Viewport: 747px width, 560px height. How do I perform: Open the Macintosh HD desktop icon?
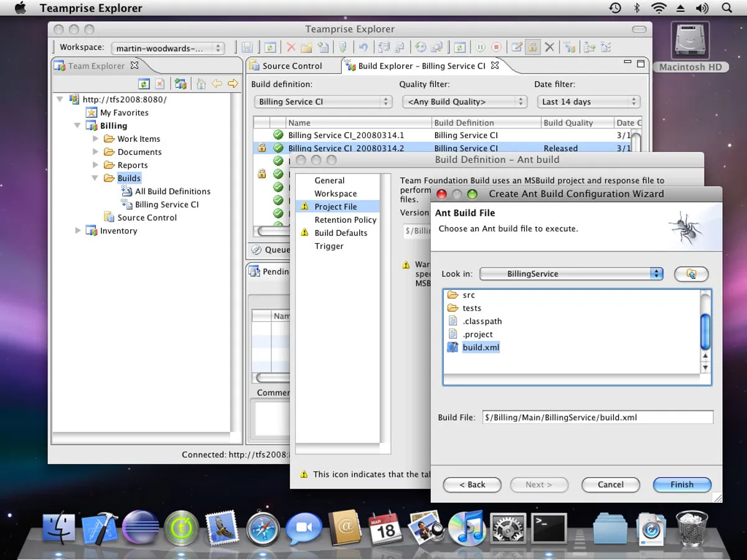[690, 47]
